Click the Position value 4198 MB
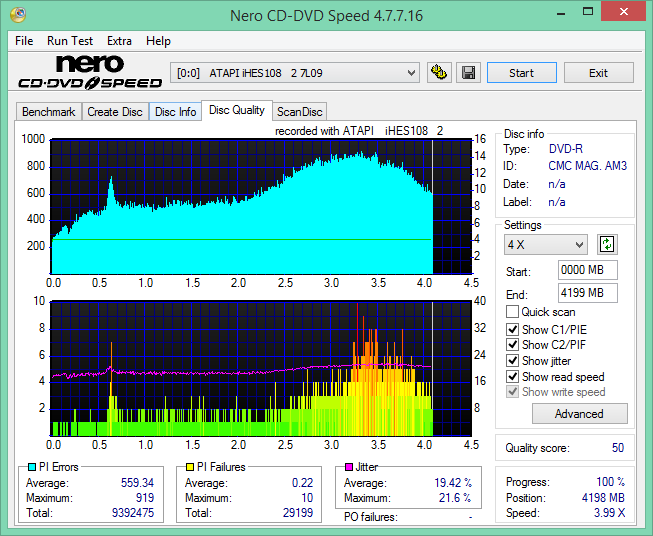The image size is (653, 536). pyautogui.click(x=603, y=498)
